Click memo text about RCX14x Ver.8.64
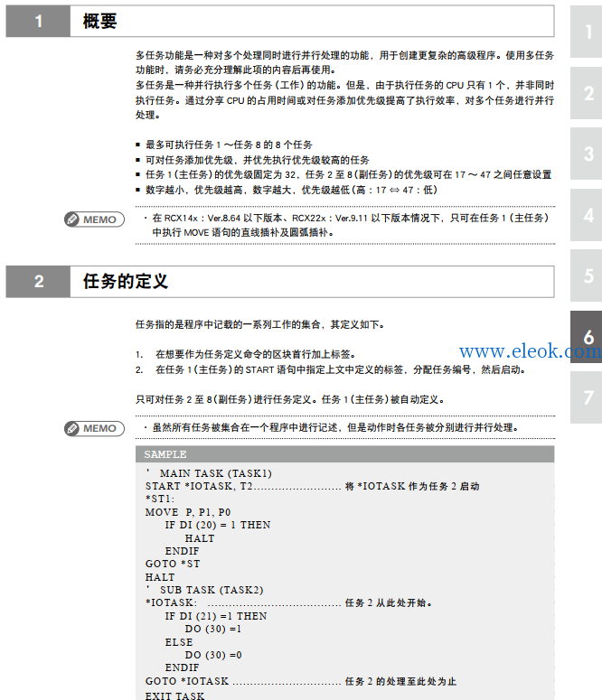The image size is (602, 700). [350, 225]
